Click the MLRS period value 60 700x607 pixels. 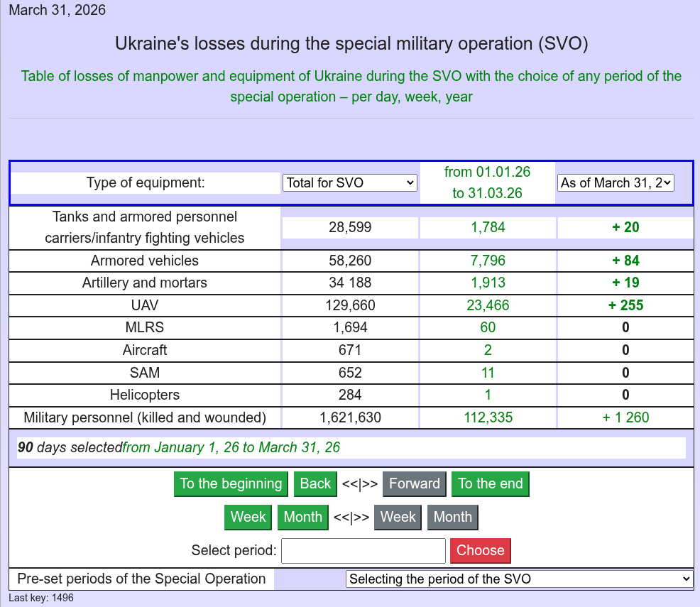pyautogui.click(x=488, y=327)
